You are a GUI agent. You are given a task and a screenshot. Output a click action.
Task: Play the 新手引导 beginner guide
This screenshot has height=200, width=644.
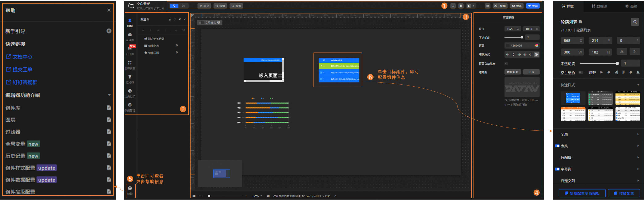(109, 31)
